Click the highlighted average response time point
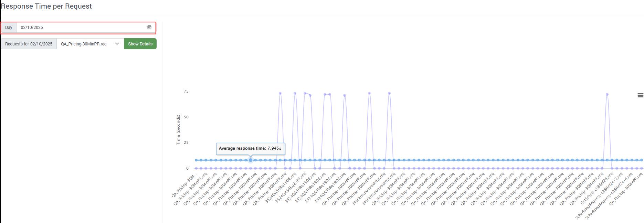The width and height of the screenshot is (644, 223). [251, 160]
